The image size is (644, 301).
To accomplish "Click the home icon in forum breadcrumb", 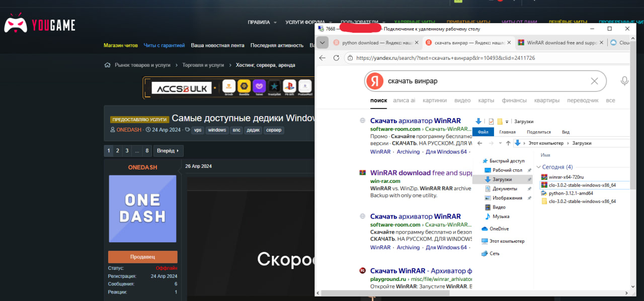I will coord(107,65).
